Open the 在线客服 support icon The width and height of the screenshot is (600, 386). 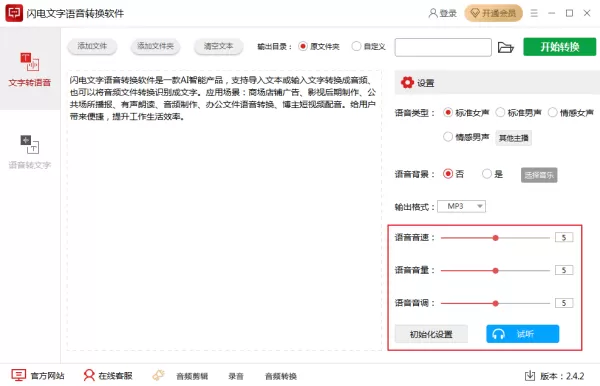(89, 375)
